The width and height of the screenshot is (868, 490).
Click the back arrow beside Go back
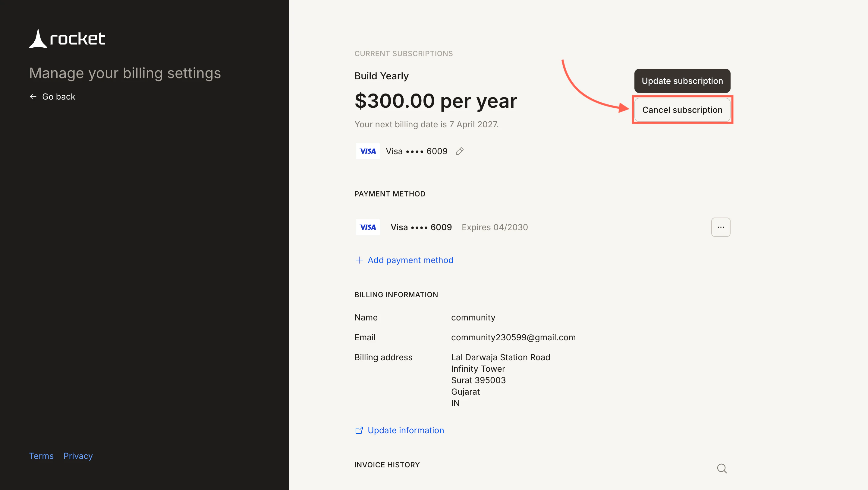click(33, 97)
